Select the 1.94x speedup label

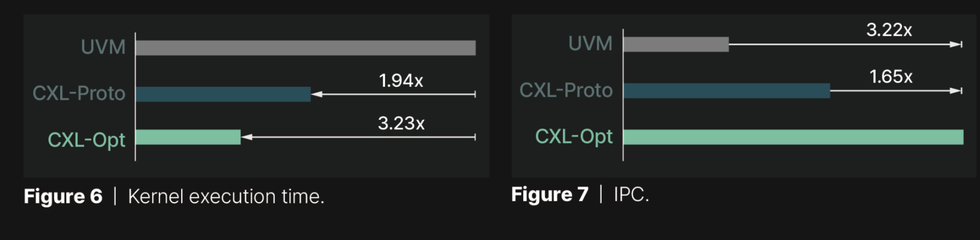pyautogui.click(x=401, y=81)
